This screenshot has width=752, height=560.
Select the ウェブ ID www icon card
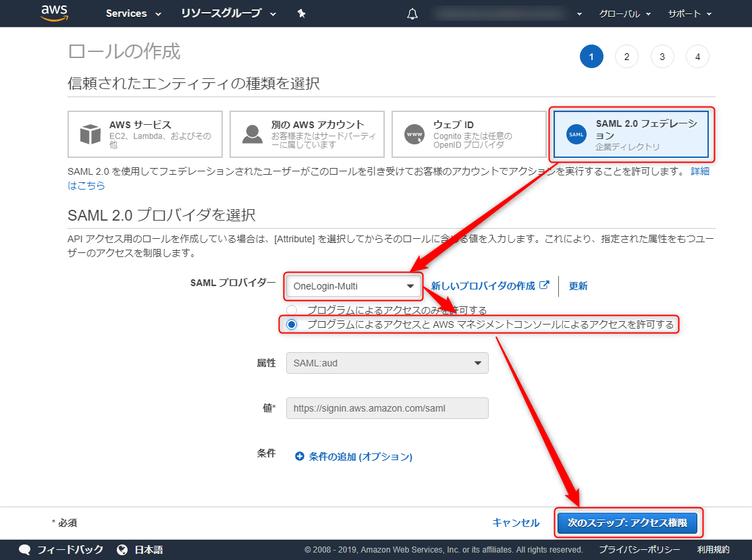pyautogui.click(x=468, y=134)
